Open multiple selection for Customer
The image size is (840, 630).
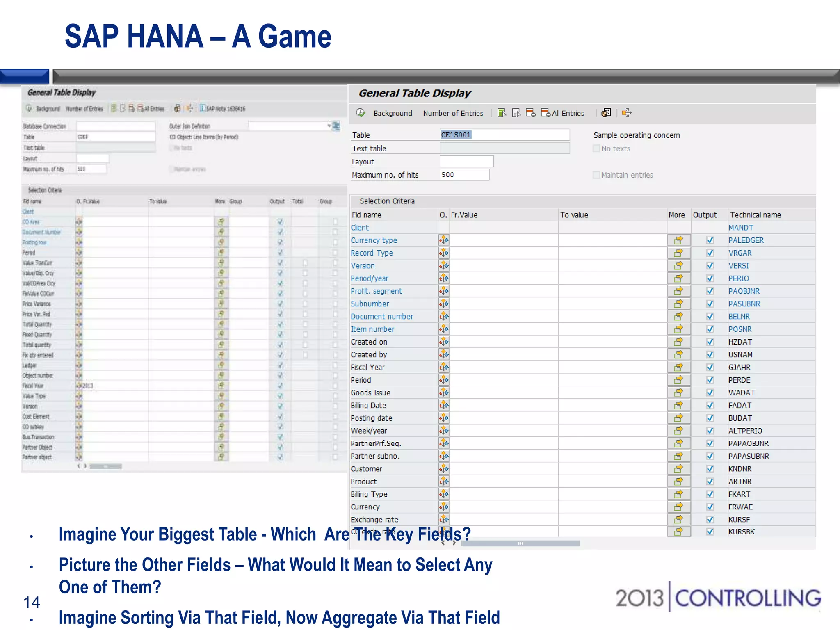point(679,469)
